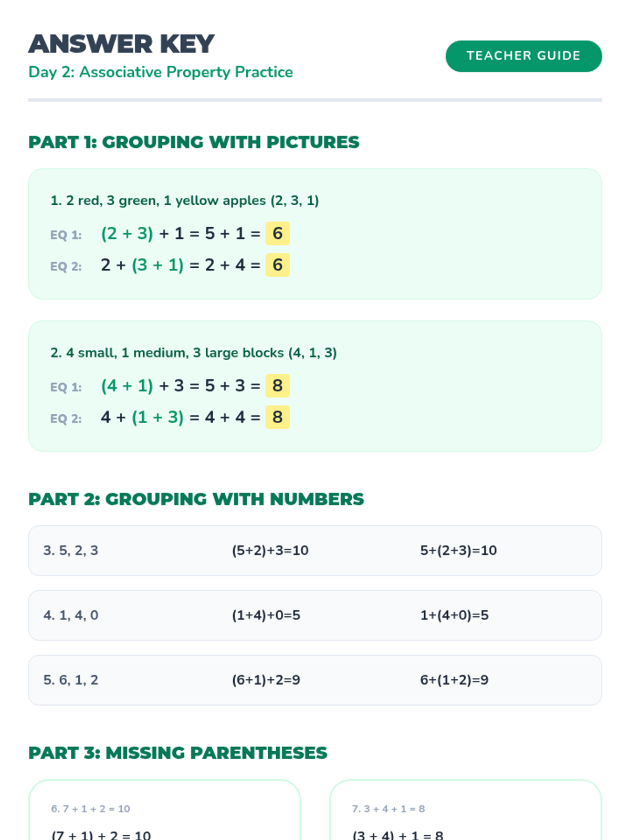This screenshot has height=840, width=630.
Task: Click the highlighted 6 in apples EQ 1
Action: pos(277,233)
